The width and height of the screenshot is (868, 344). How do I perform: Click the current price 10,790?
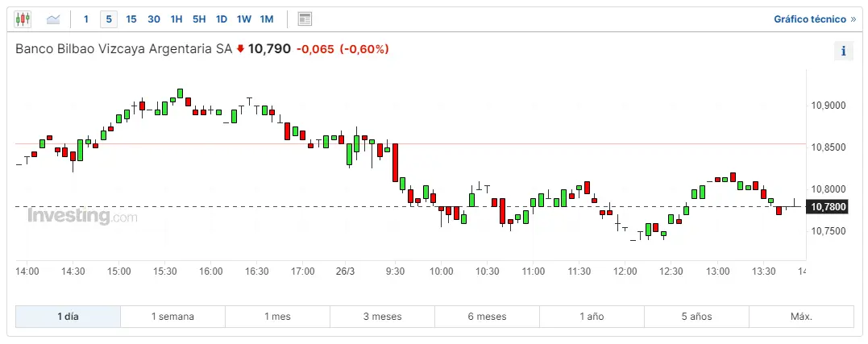269,48
